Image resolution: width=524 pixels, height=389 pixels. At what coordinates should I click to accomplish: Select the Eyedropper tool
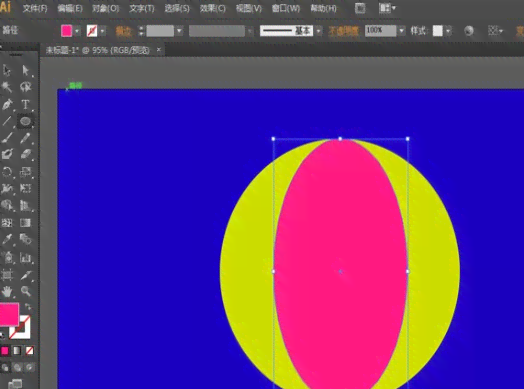(x=7, y=239)
